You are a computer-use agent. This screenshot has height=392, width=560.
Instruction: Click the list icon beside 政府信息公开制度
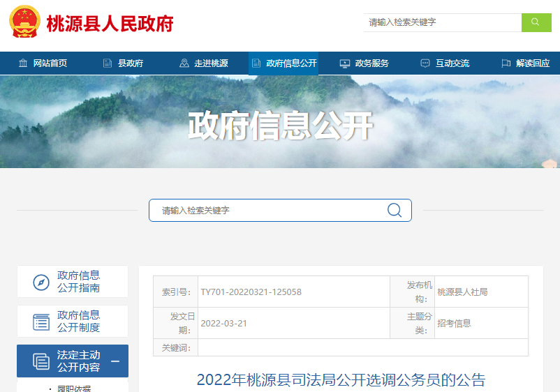coord(41,322)
